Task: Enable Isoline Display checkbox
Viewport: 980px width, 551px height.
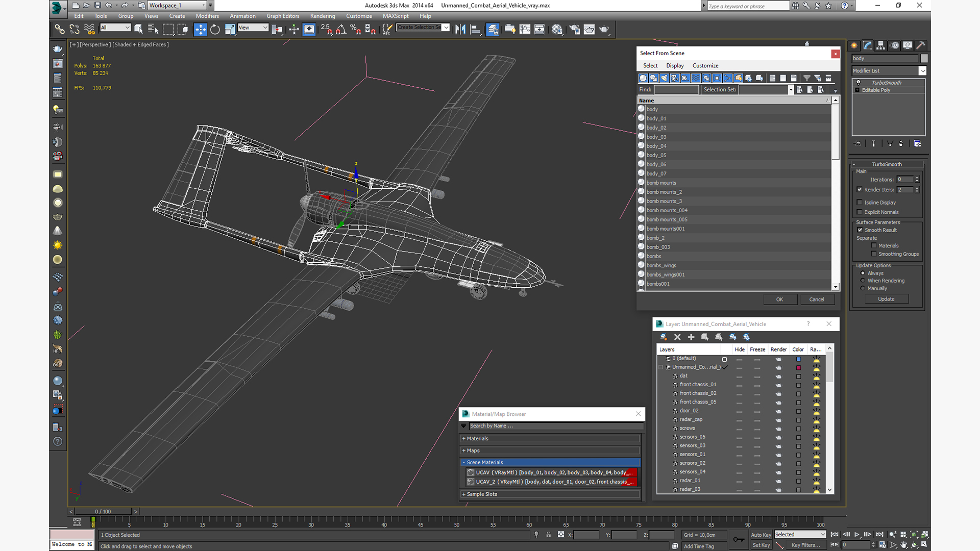Action: (x=860, y=203)
